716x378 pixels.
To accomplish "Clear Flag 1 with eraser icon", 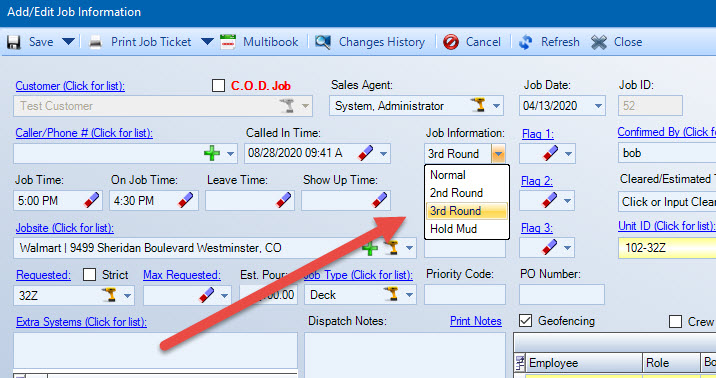I will point(550,153).
